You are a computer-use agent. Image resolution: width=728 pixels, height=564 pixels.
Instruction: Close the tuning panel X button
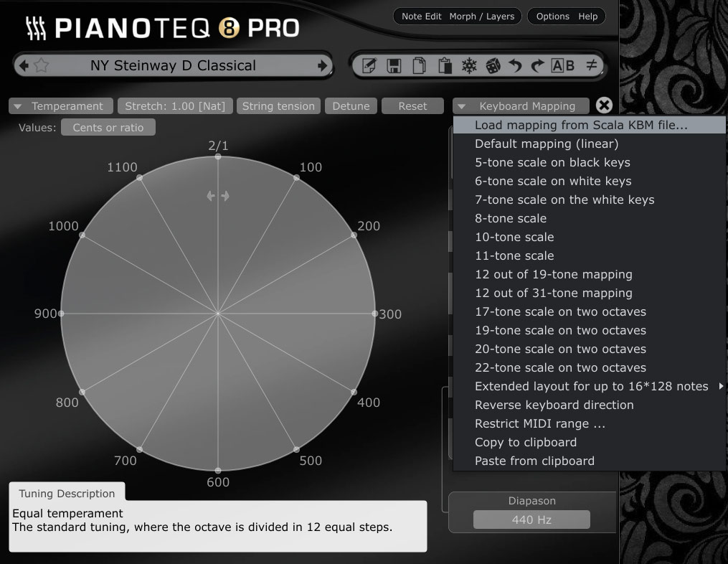point(604,105)
